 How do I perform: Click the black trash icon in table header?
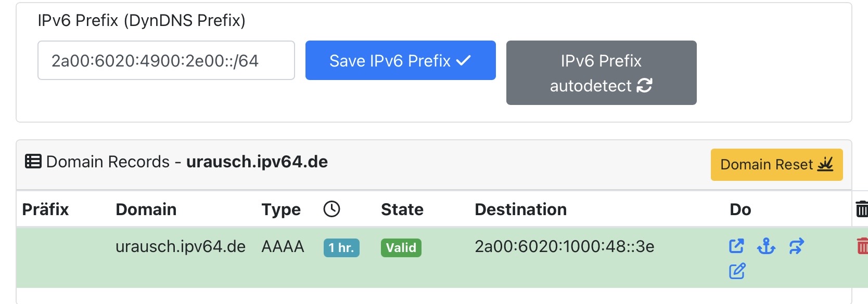[x=862, y=209]
